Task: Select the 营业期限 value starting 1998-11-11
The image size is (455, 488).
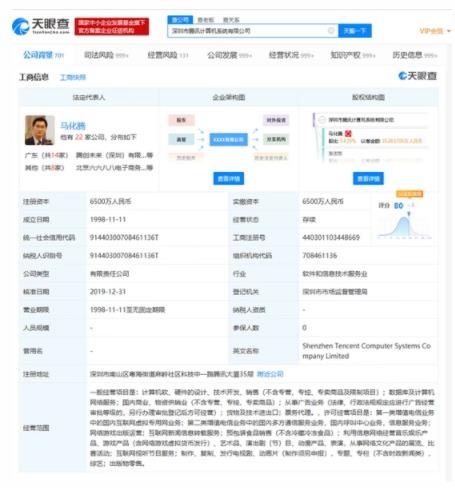Action: click(127, 310)
